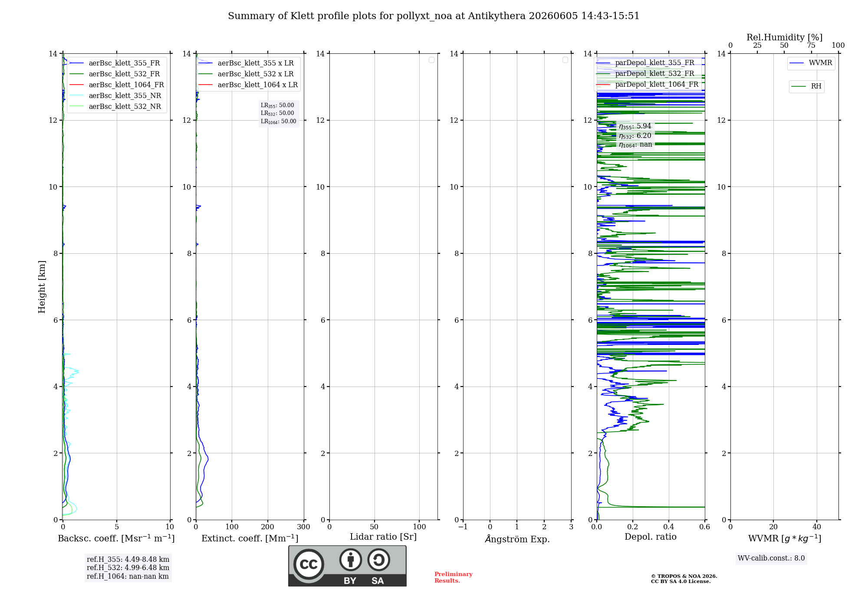This screenshot has height=590, width=868.
Task: Click the SA share-alike arrow icon
Action: pos(378,560)
